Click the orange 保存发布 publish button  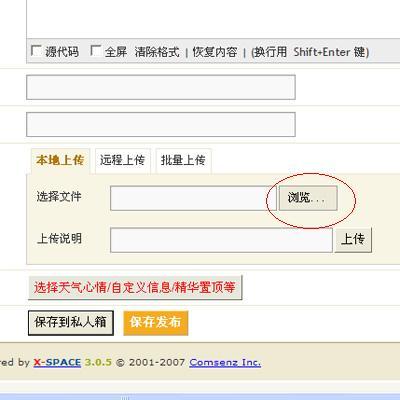click(x=156, y=323)
